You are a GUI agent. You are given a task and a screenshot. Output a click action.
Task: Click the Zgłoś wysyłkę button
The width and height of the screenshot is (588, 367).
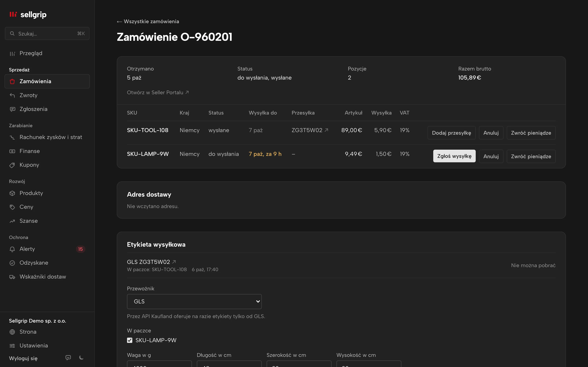(x=454, y=156)
